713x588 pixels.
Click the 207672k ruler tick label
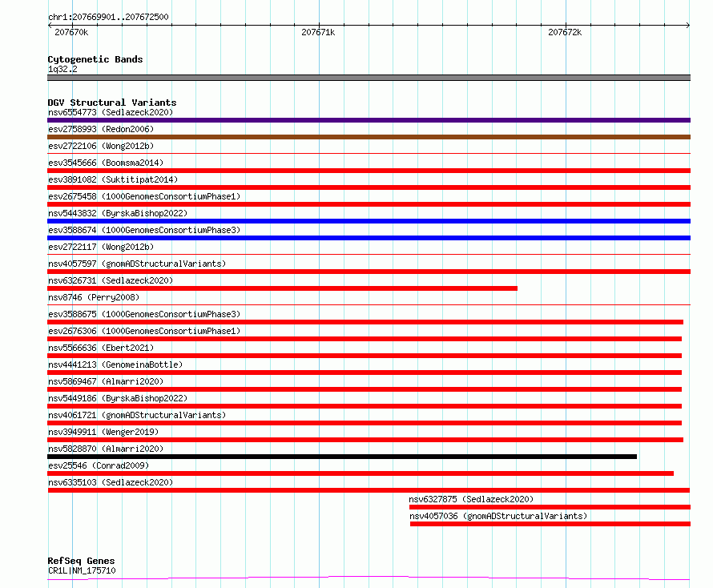click(x=565, y=32)
